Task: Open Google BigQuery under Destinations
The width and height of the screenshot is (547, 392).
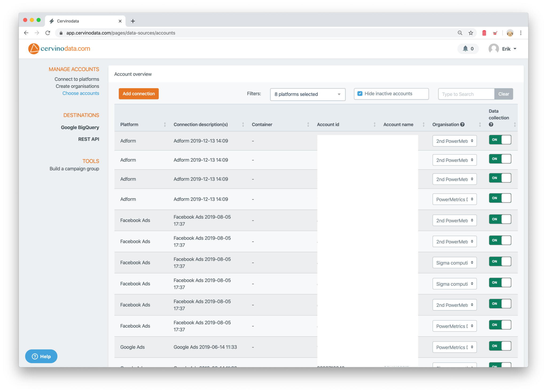Action: (x=80, y=127)
